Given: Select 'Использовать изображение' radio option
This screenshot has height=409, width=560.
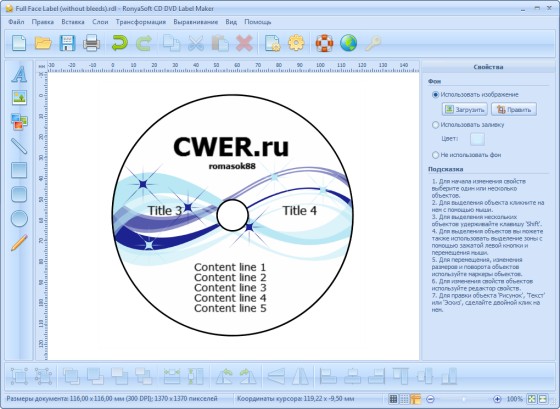Looking at the screenshot, I should tap(435, 95).
